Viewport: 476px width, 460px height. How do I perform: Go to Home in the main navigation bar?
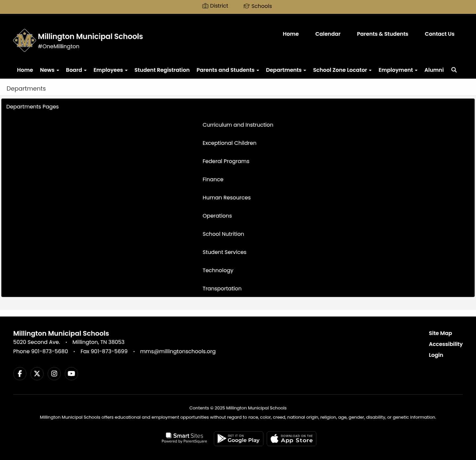pyautogui.click(x=25, y=70)
